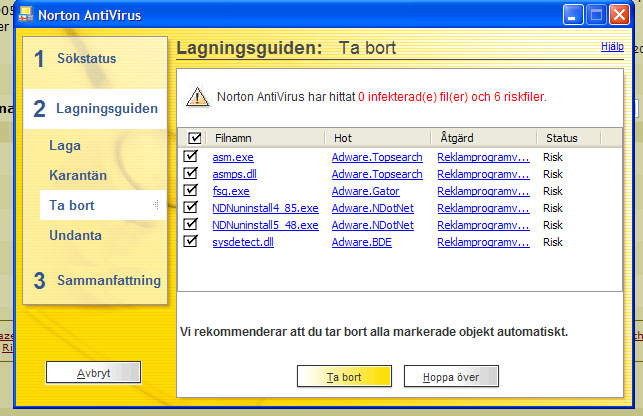The width and height of the screenshot is (643, 416).
Task: Select the Laga sub-step
Action: click(65, 146)
